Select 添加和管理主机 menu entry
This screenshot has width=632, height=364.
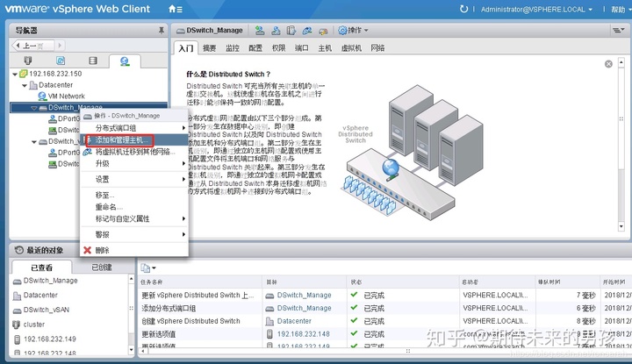pyautogui.click(x=134, y=140)
